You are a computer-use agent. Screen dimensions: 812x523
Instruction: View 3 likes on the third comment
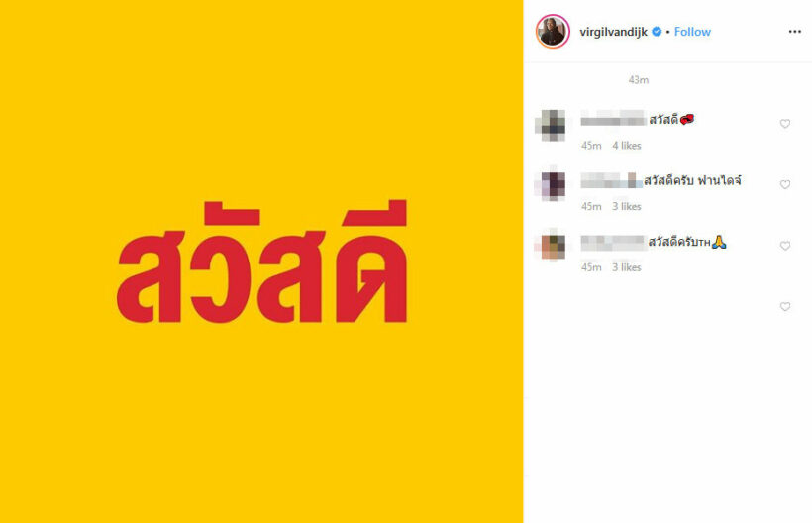click(x=627, y=267)
